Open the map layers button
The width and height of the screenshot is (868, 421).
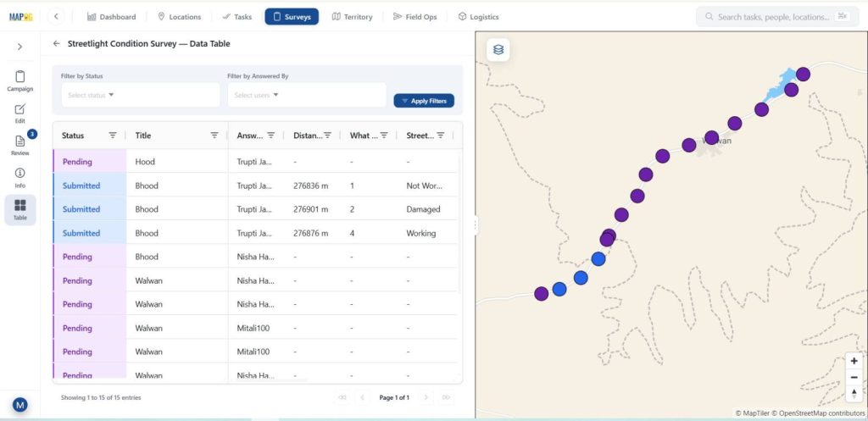click(x=498, y=50)
